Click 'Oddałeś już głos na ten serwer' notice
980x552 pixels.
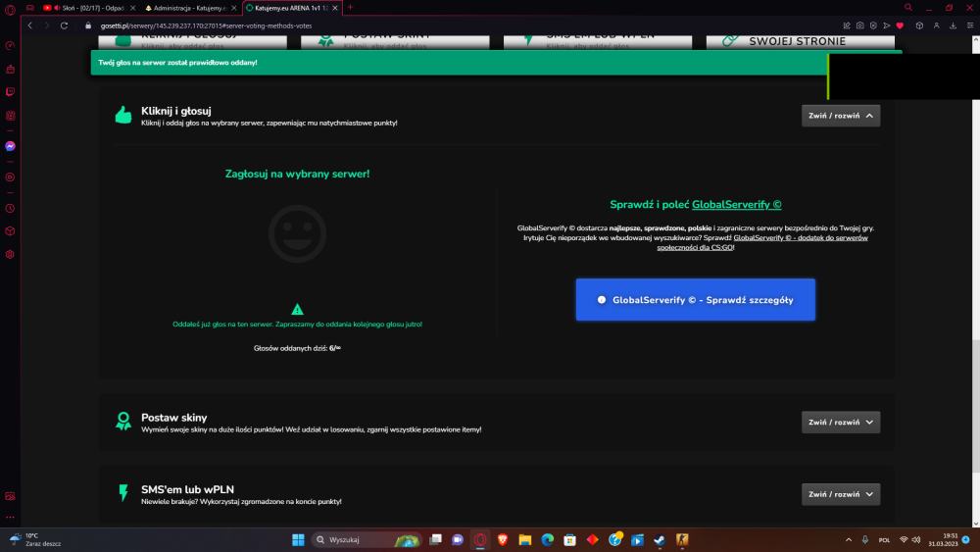click(298, 324)
